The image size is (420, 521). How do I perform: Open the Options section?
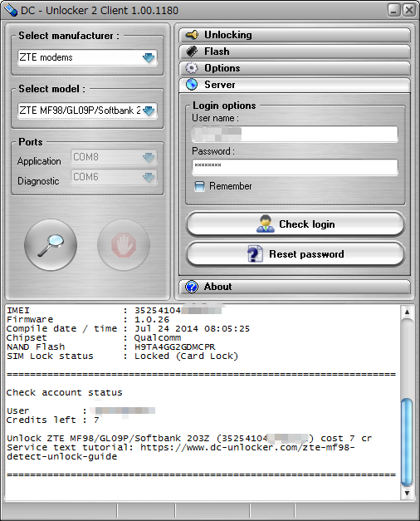[x=295, y=68]
